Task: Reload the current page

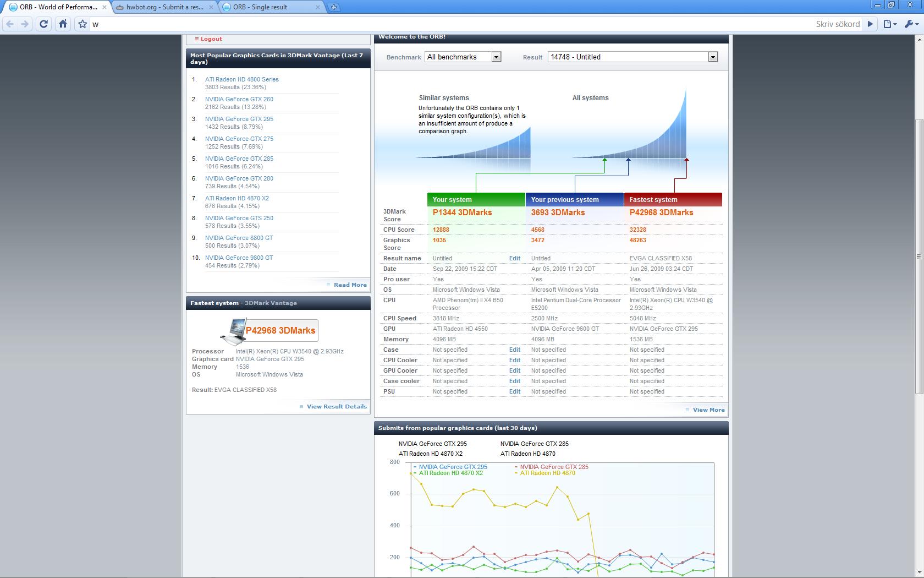Action: click(44, 24)
